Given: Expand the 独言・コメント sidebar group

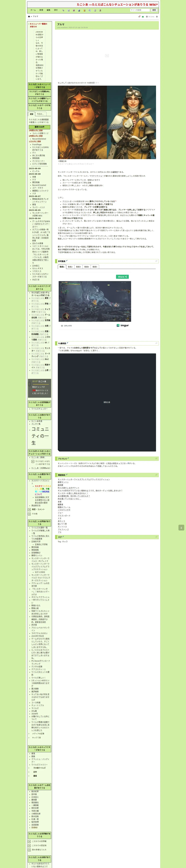Looking at the screenshot, I should pos(29,510).
